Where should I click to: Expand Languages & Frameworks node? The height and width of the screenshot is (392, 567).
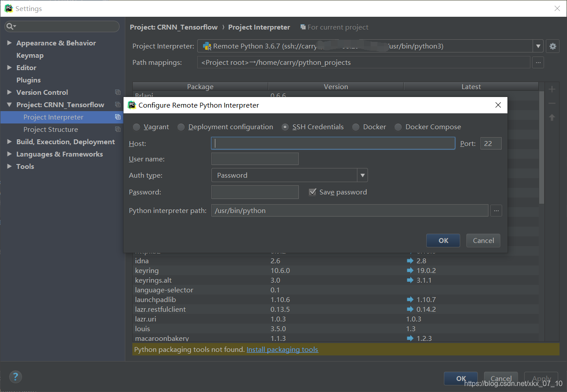9,154
